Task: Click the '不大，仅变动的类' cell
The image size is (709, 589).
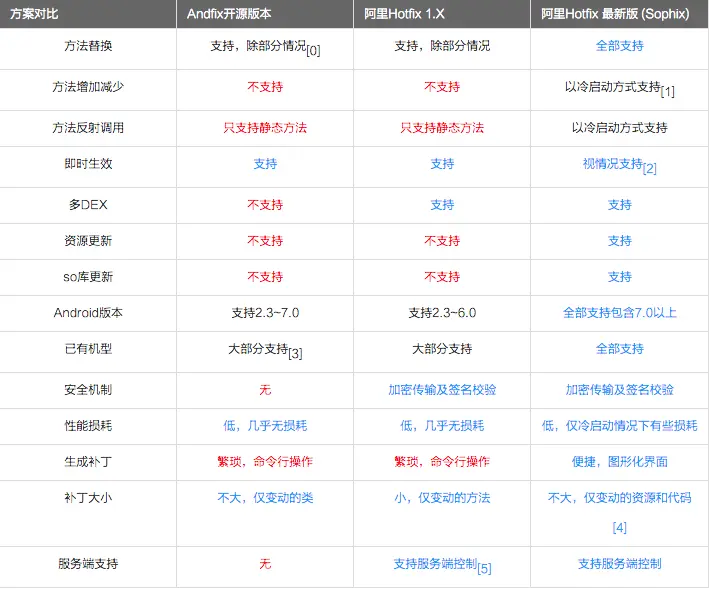Action: point(265,498)
